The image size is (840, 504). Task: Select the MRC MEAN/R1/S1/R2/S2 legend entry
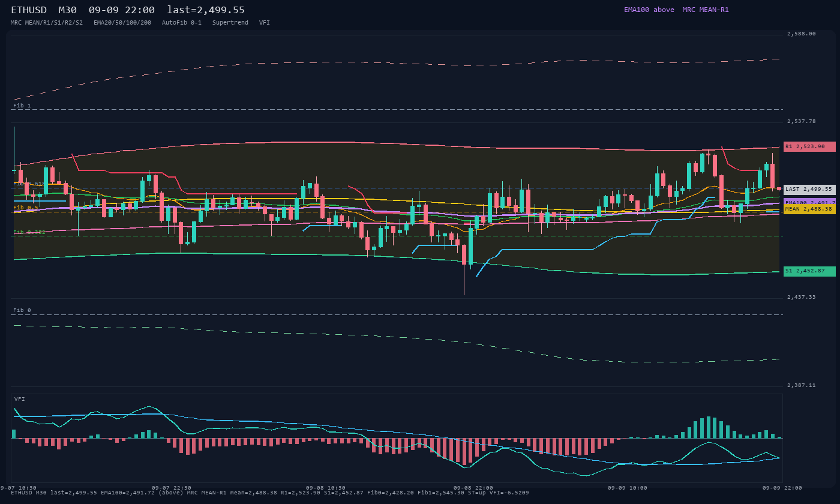coord(47,22)
